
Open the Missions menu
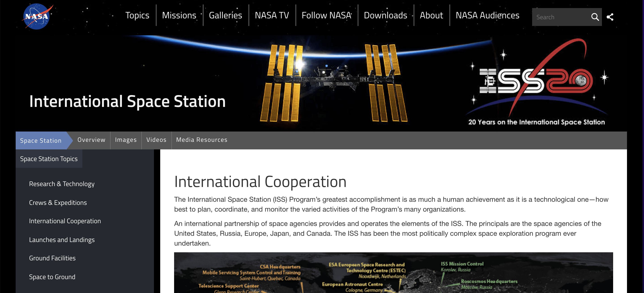point(179,15)
